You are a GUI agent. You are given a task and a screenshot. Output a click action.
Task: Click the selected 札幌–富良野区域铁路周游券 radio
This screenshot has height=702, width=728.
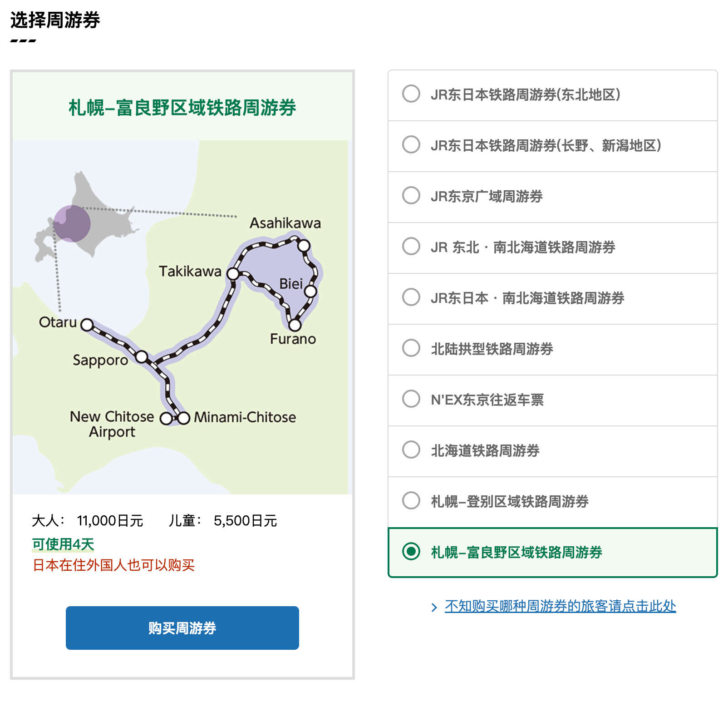tap(411, 552)
